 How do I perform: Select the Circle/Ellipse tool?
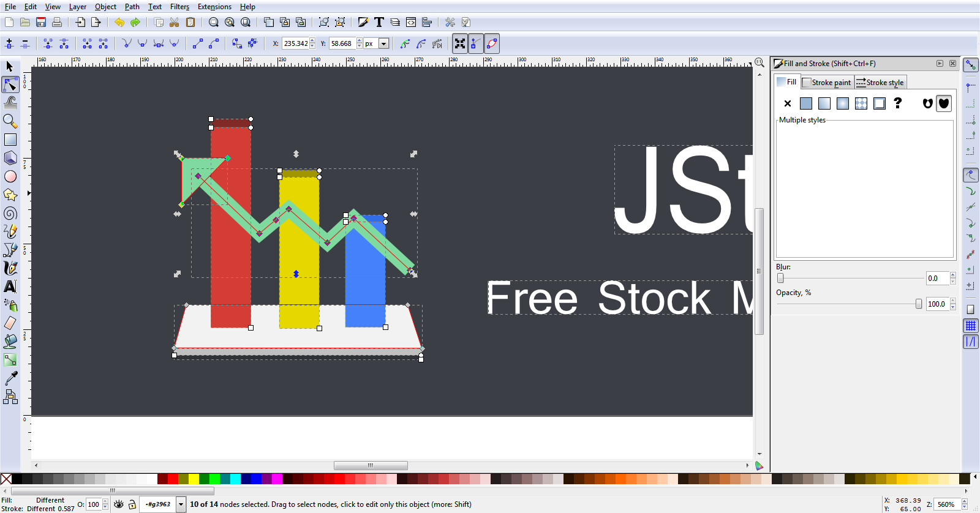(x=10, y=176)
